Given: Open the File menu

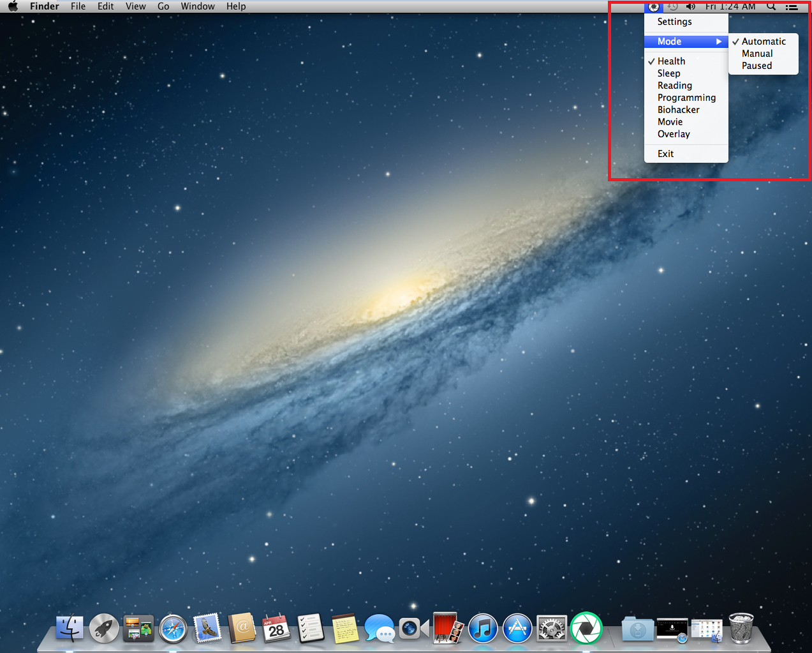Looking at the screenshot, I should (x=78, y=6).
